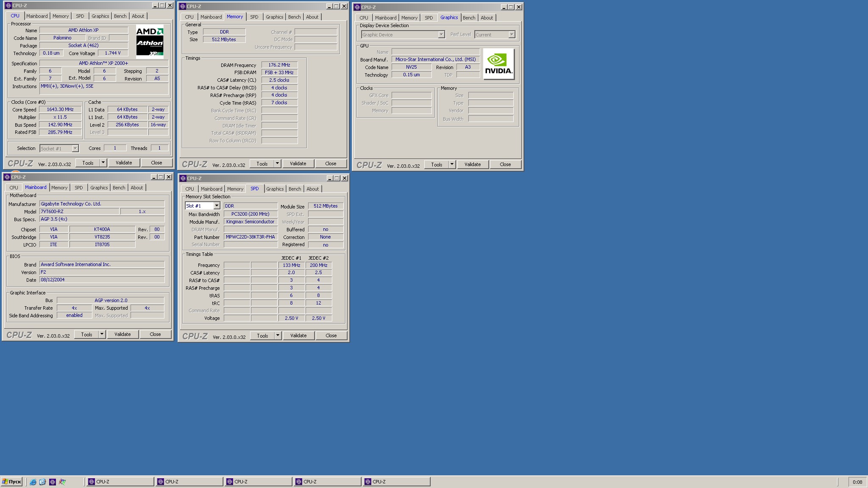
Task: Select Memory tab in the Mainboard tab window
Action: (x=59, y=188)
